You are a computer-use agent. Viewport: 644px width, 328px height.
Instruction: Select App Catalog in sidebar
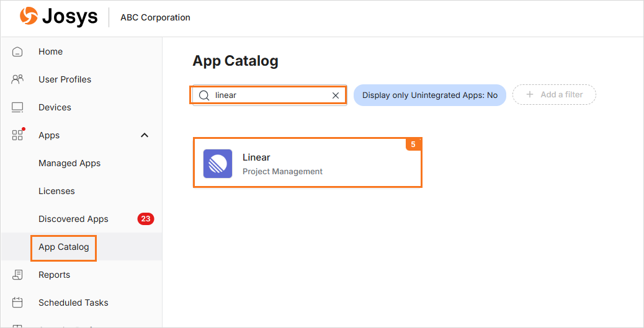point(64,247)
